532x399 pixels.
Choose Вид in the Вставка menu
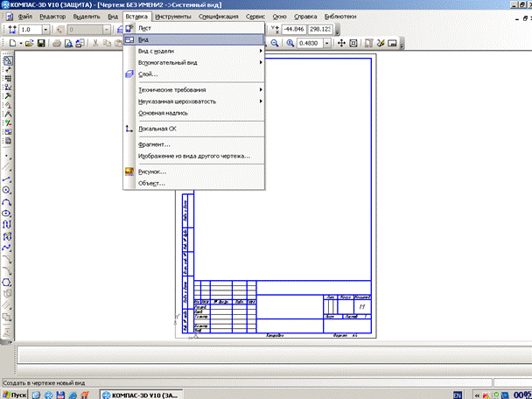click(x=193, y=39)
